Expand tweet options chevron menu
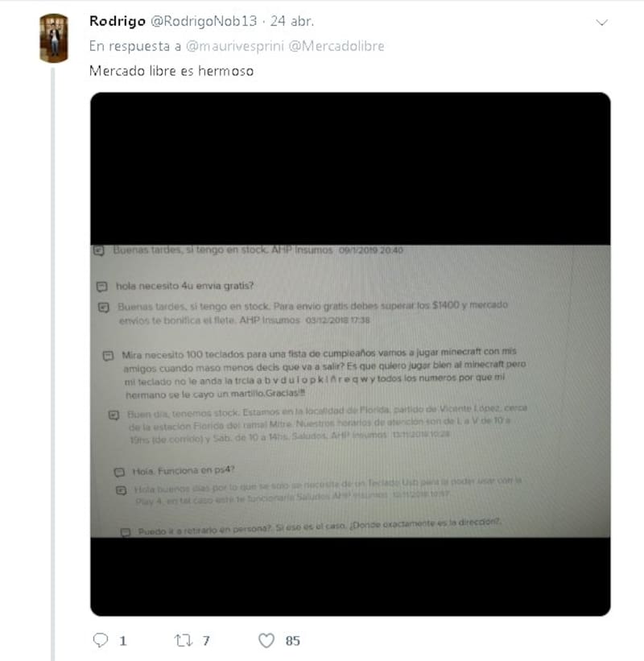The image size is (644, 661). [x=601, y=23]
